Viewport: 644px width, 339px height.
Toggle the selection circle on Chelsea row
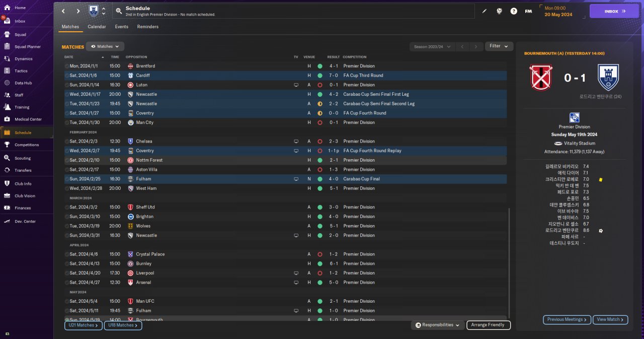(67, 142)
